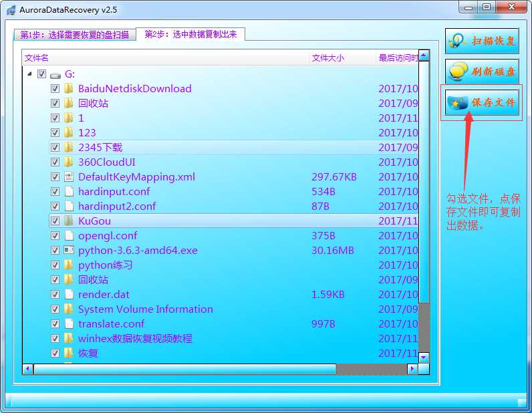Screen dimensions: 532x413
Task: Collapse the G: drive tree node
Action: pos(29,74)
